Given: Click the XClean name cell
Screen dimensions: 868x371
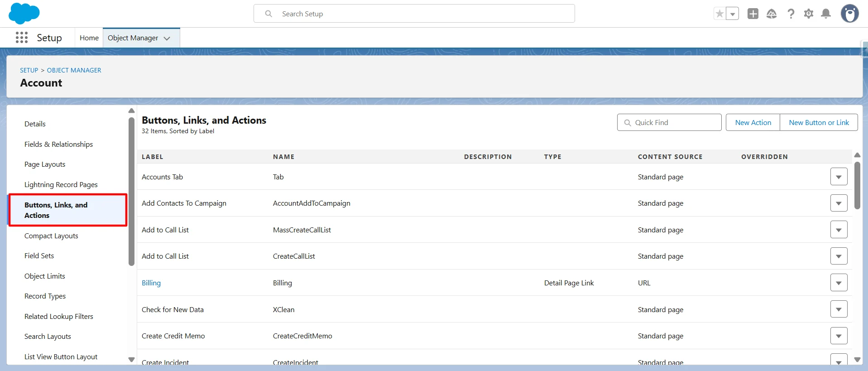Looking at the screenshot, I should pyautogui.click(x=283, y=310).
